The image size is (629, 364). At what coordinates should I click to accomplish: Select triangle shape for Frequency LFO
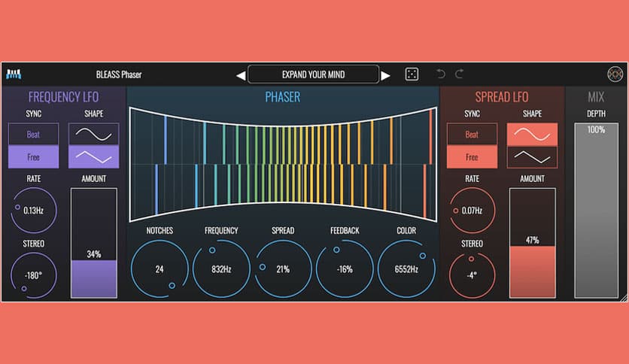click(x=94, y=156)
